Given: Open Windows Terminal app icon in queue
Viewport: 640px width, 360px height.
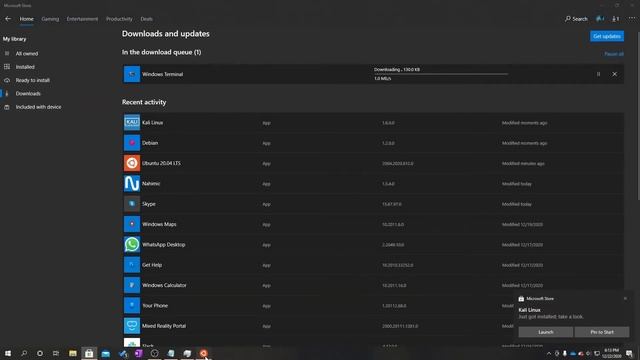Looking at the screenshot, I should pos(132,74).
